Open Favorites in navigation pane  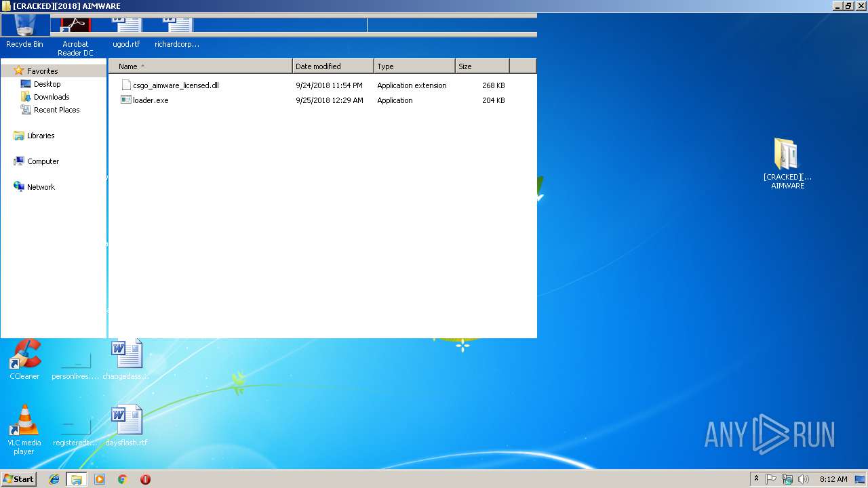coord(42,71)
